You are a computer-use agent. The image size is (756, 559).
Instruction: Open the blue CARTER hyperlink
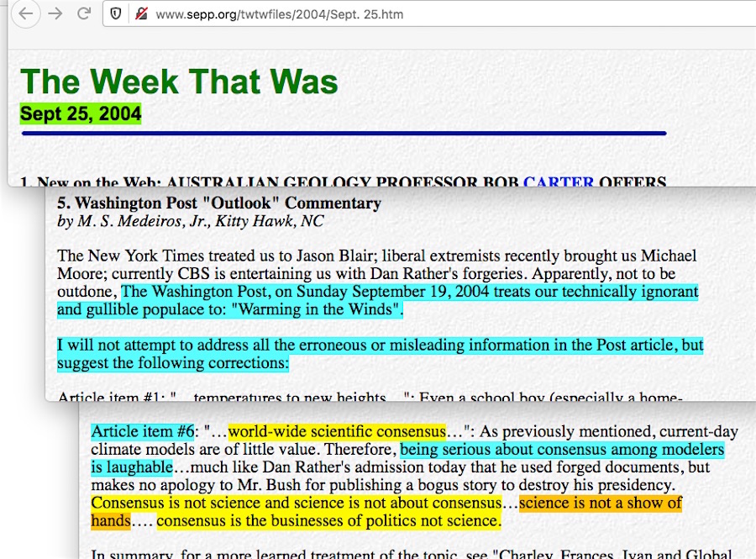tap(558, 182)
